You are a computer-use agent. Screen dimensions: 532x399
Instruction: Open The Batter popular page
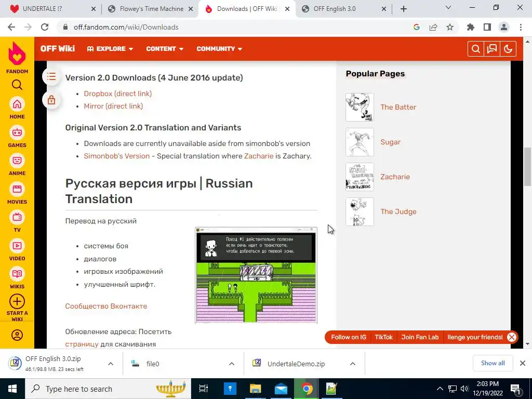(398, 107)
